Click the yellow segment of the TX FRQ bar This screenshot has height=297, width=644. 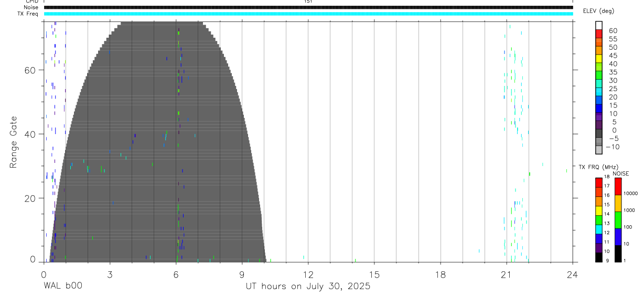click(x=599, y=211)
